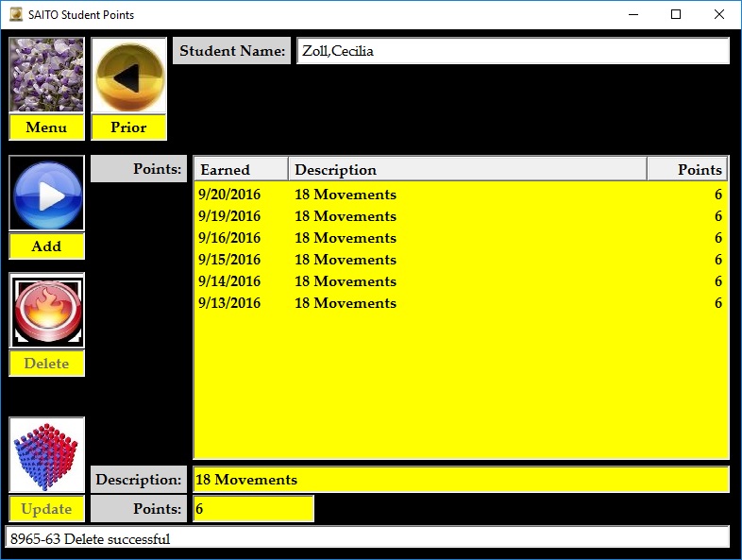The height and width of the screenshot is (560, 742).
Task: Click the purple flowers Menu icon
Action: (46, 76)
